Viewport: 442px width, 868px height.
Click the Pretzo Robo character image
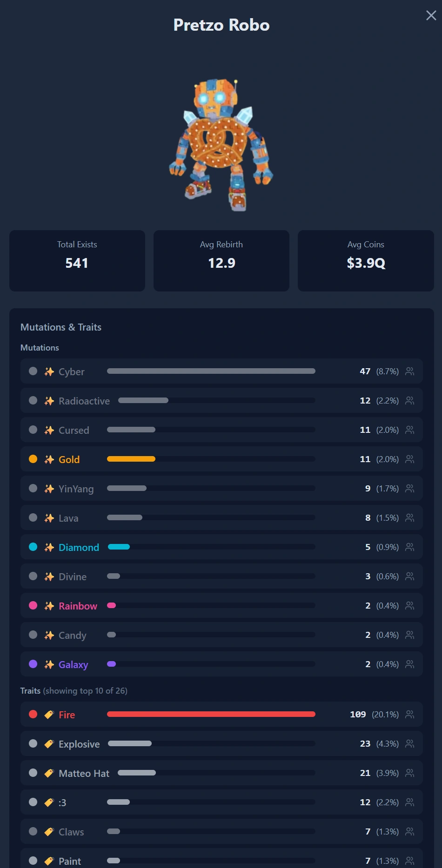pos(221,145)
